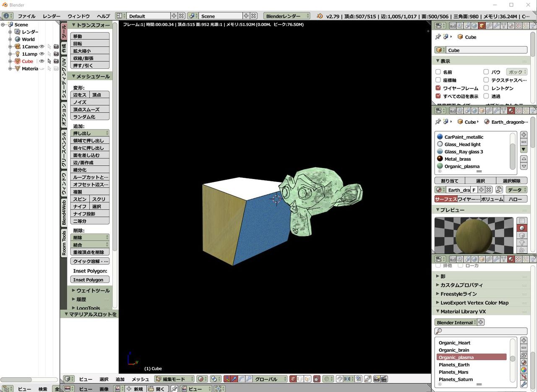
Task: Open the メッシュ menu in viewport header
Action: (x=140, y=379)
